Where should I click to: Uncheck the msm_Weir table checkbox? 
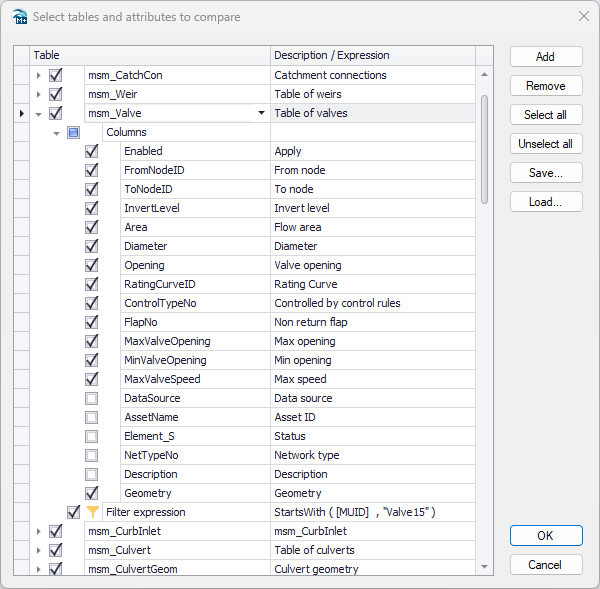tap(55, 94)
